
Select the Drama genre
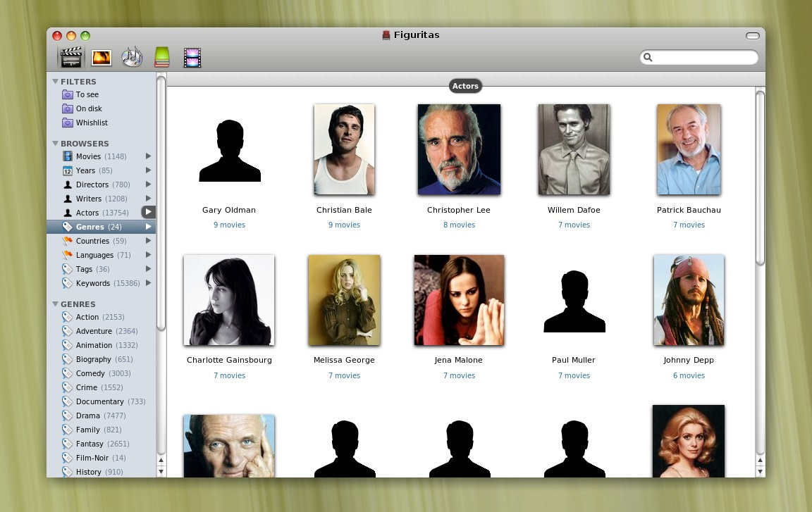94,416
